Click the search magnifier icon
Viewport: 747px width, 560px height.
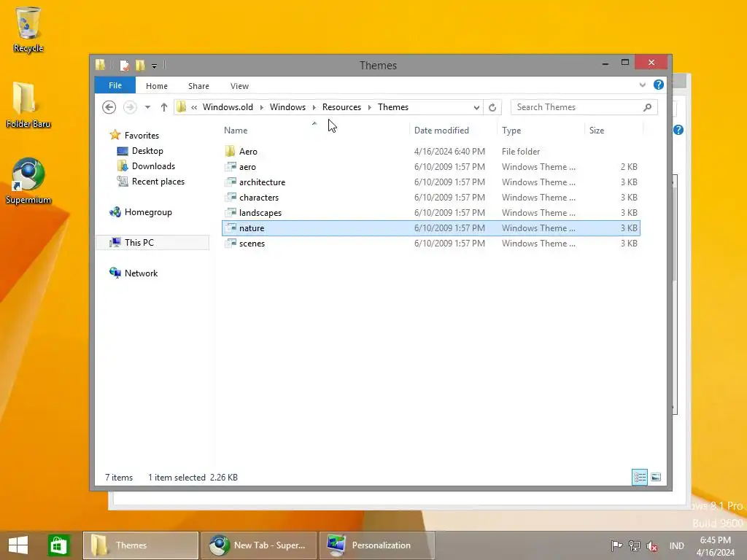tap(647, 107)
